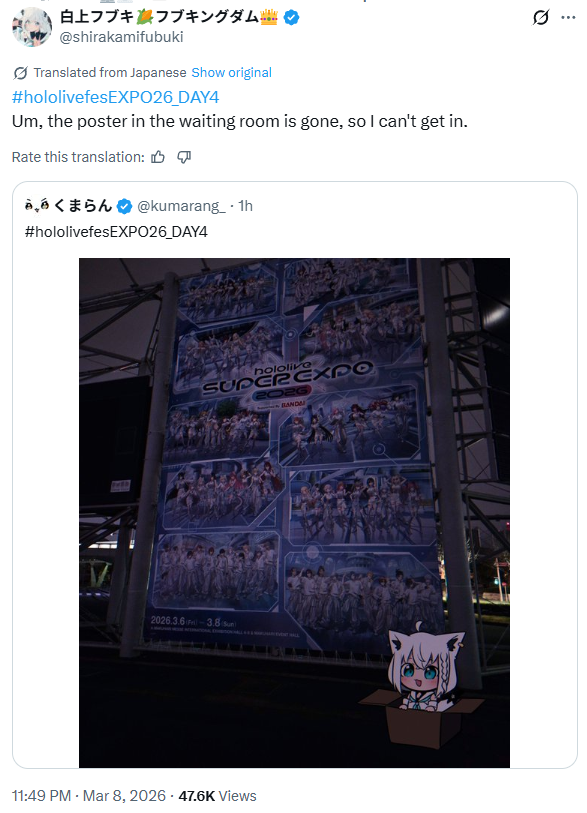Open the quoted author's くまらん name

click(x=83, y=206)
